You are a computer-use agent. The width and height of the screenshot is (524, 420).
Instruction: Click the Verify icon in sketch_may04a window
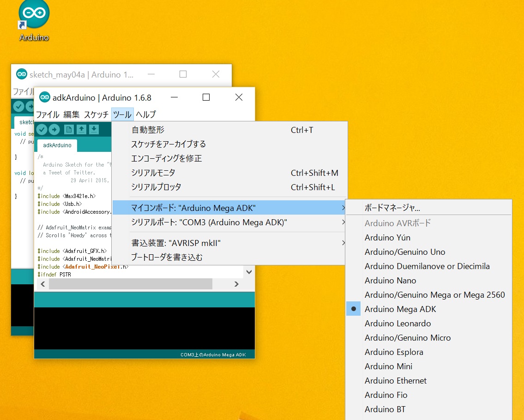click(x=18, y=106)
